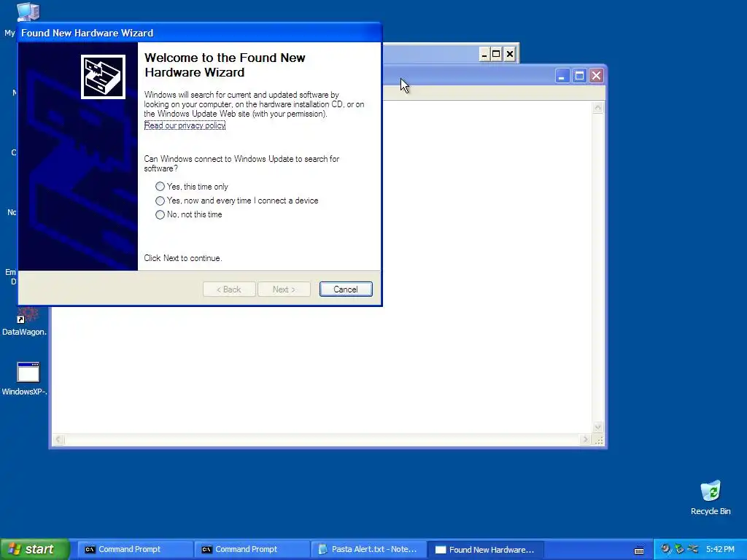Click the down arrow of the vertical scrollbar
The width and height of the screenshot is (747, 560).
tap(597, 427)
